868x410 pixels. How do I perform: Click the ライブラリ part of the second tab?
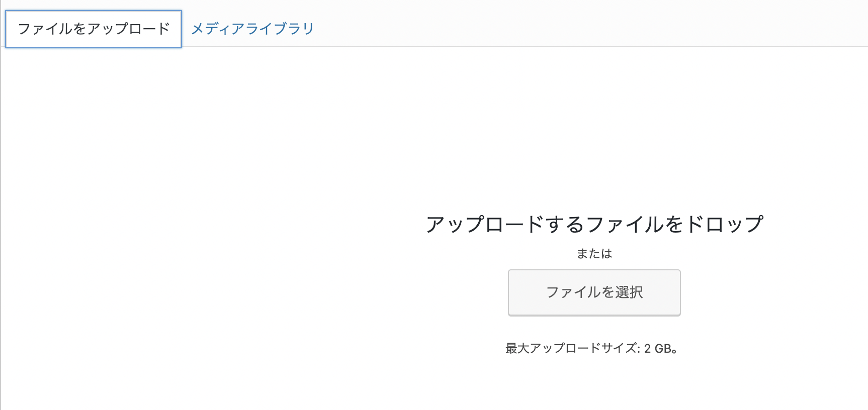click(x=280, y=29)
